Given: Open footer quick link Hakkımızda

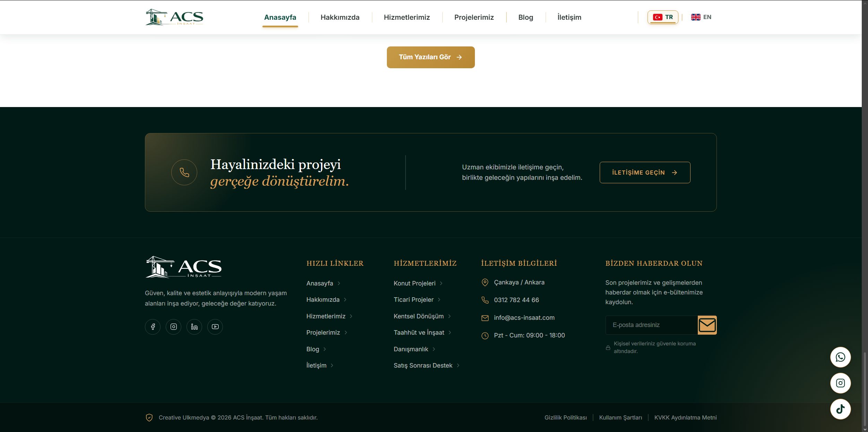Looking at the screenshot, I should point(326,300).
